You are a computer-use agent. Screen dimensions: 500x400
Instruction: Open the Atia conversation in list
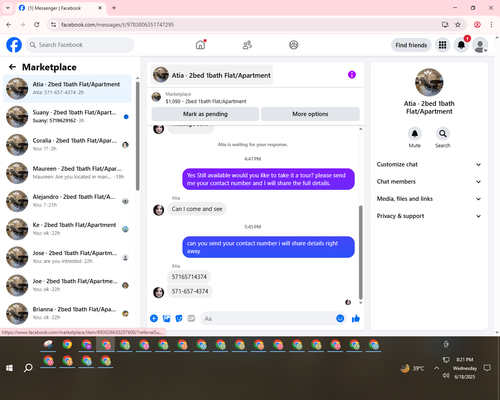tap(67, 88)
